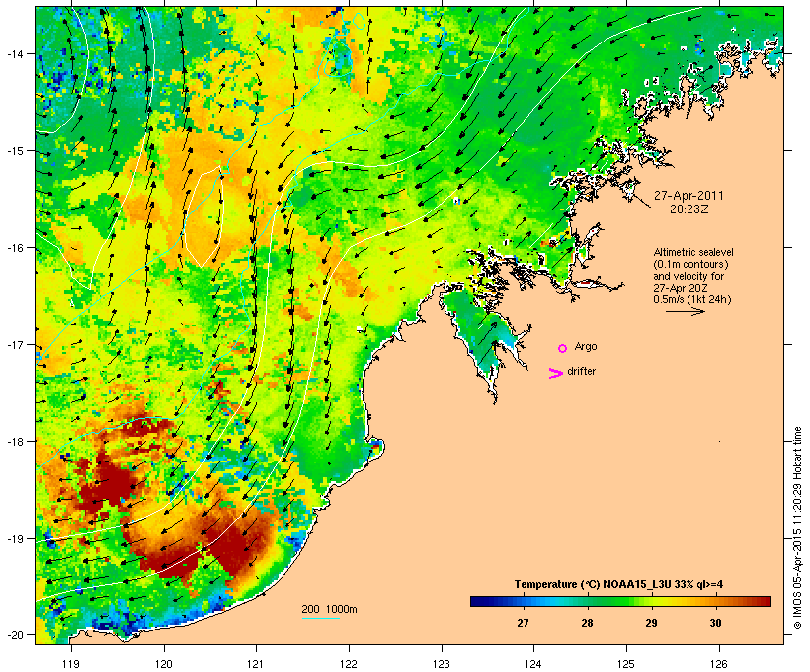Click the magenta drifter arrow symbol

[555, 374]
